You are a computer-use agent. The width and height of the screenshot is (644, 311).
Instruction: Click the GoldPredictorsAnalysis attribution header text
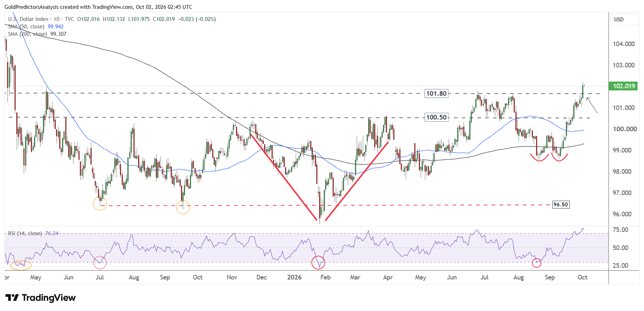[x=98, y=7]
